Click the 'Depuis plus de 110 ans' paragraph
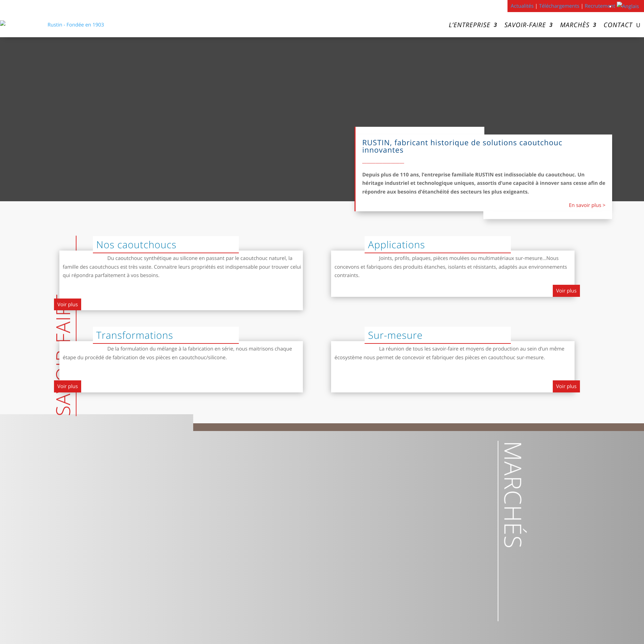 [x=484, y=183]
